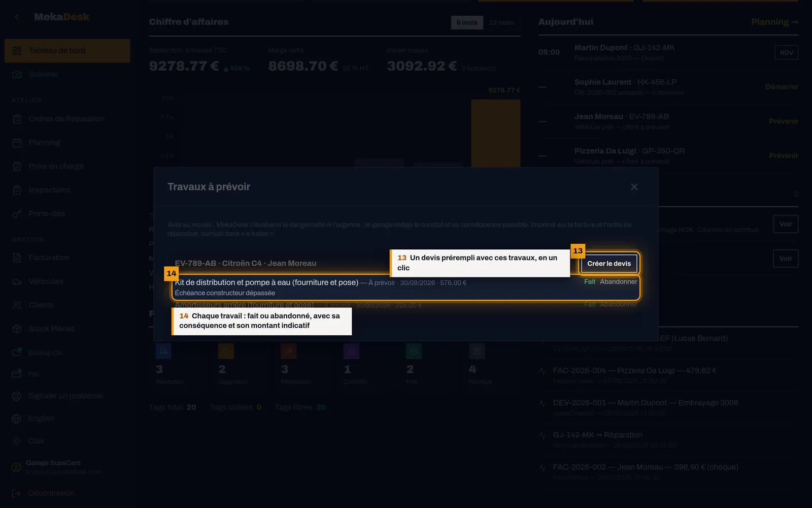Click the 8698.70 € Marge nette value

303,67
